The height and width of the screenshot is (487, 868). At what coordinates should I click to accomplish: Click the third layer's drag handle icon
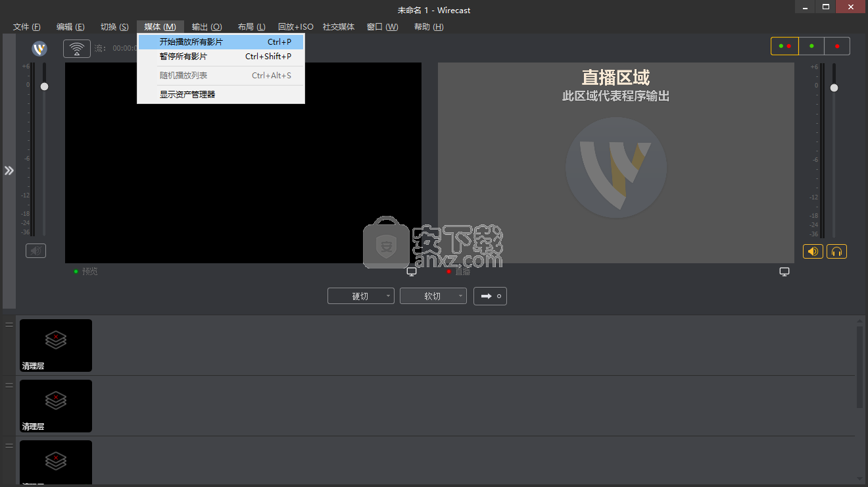click(x=9, y=446)
